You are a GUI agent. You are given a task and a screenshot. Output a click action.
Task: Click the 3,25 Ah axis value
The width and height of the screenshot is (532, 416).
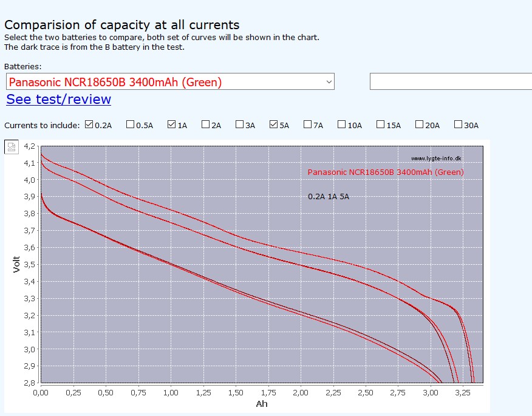(x=463, y=393)
